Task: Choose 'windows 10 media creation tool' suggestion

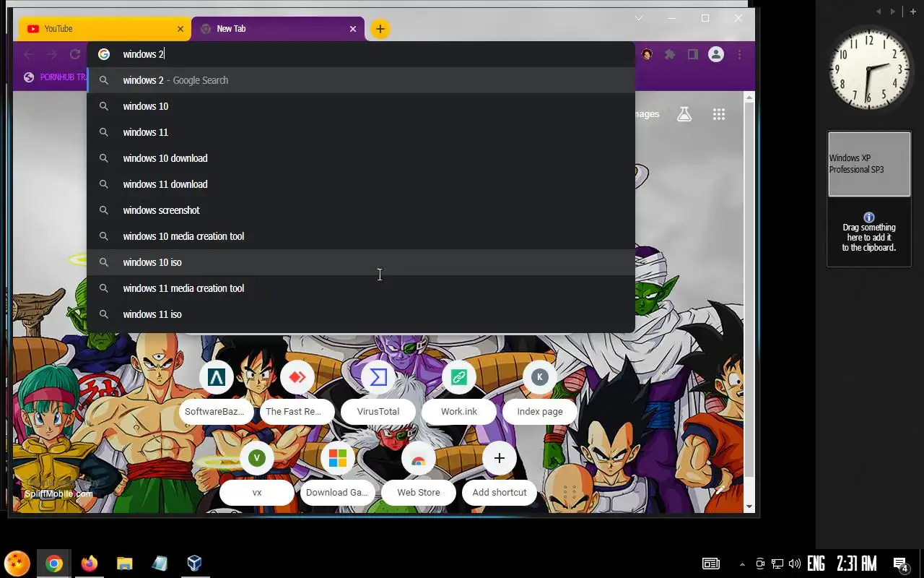Action: tap(361, 236)
